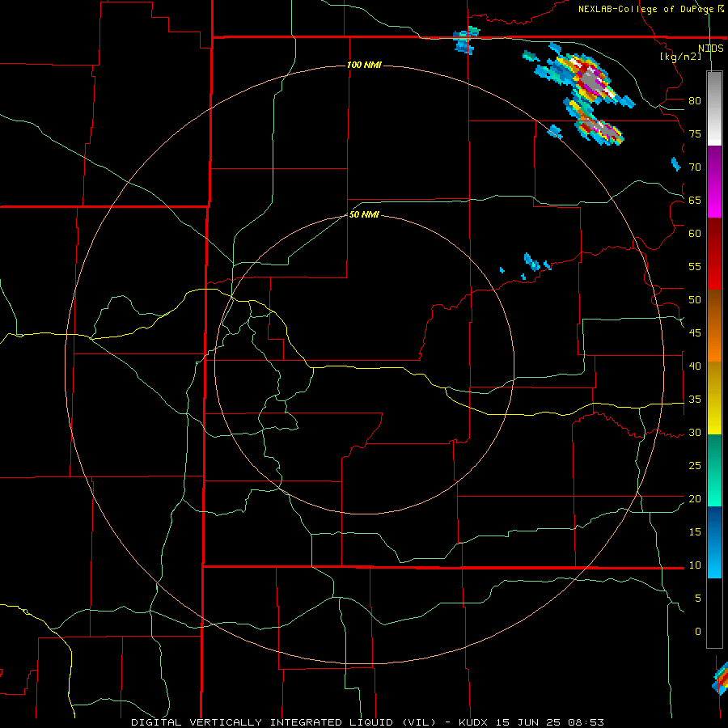
Task: Click the scale value 20
Action: (695, 498)
